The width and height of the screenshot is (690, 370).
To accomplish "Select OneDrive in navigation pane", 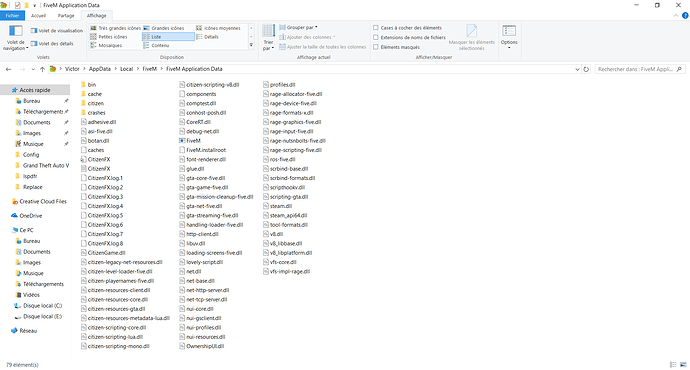I will (26, 216).
